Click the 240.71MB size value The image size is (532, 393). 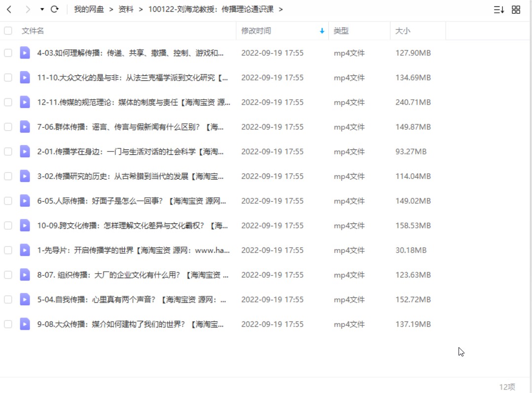413,102
